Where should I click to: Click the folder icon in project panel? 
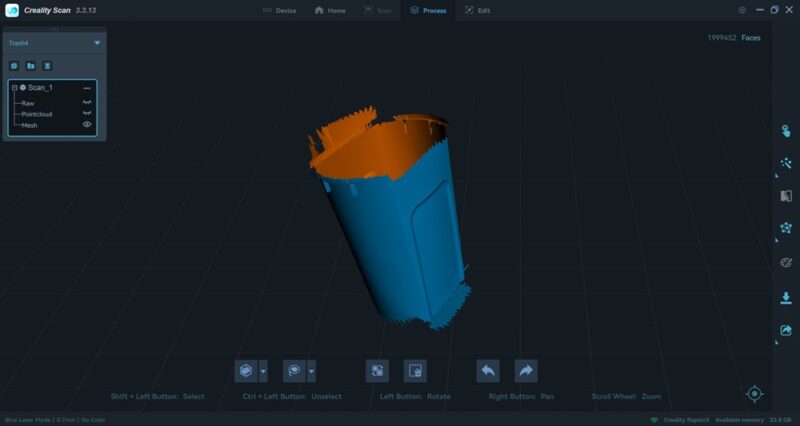pyautogui.click(x=31, y=66)
